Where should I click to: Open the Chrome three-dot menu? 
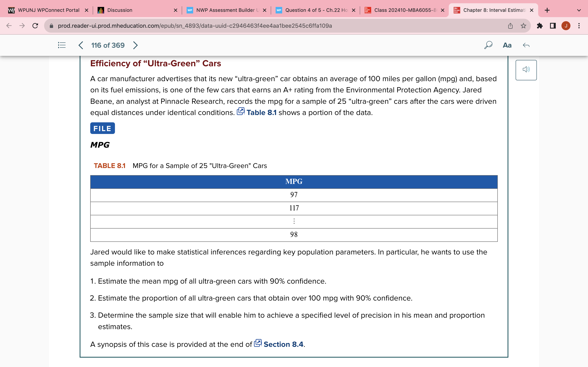[579, 26]
